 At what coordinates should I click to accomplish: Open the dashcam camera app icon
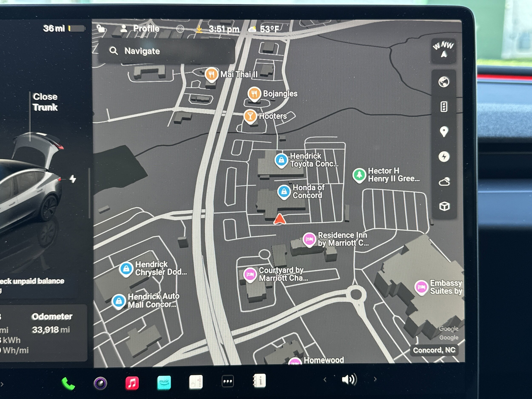click(100, 383)
